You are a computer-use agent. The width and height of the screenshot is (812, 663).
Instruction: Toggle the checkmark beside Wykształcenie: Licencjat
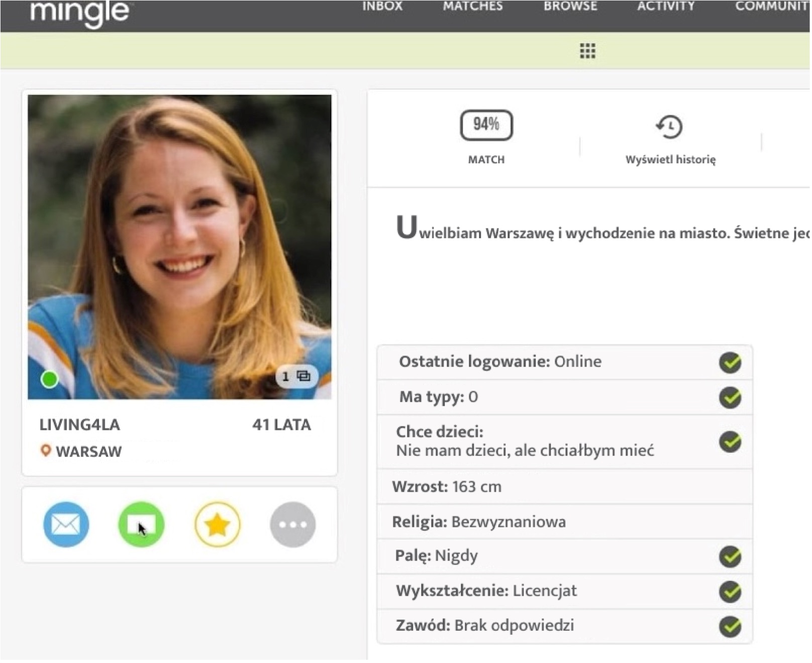click(x=731, y=591)
